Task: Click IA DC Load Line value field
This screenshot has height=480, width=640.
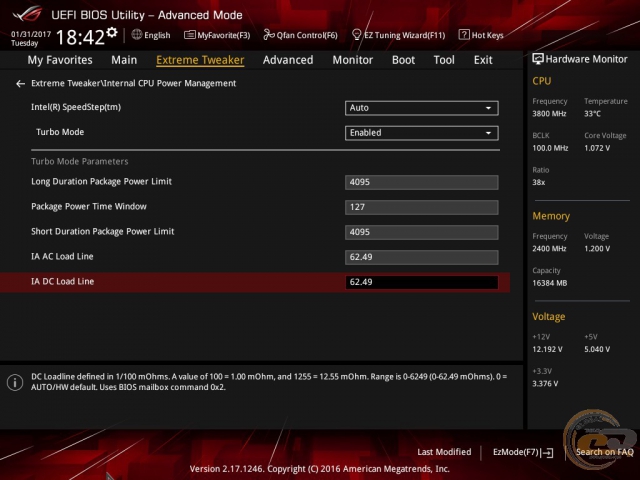Action: point(421,282)
